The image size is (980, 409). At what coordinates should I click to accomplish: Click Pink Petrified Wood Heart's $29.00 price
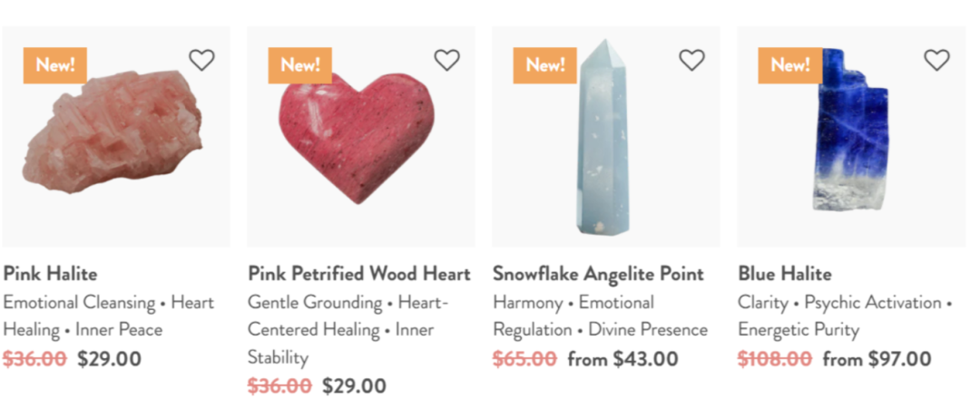click(354, 386)
